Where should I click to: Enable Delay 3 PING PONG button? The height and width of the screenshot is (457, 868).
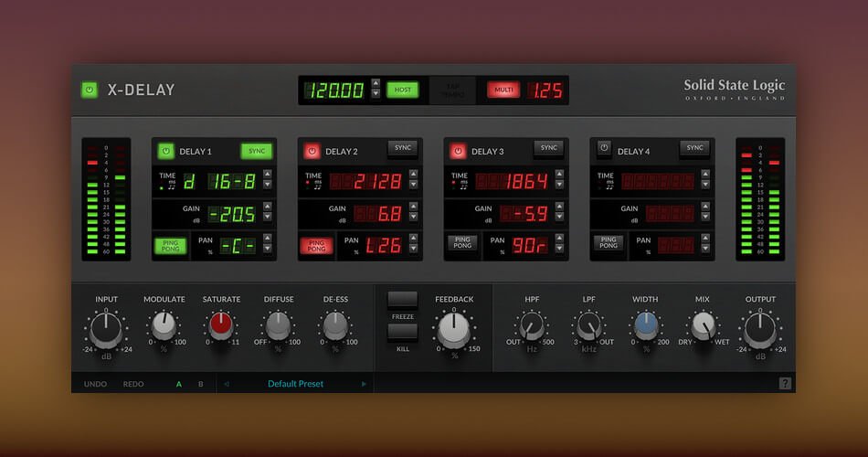click(x=462, y=242)
